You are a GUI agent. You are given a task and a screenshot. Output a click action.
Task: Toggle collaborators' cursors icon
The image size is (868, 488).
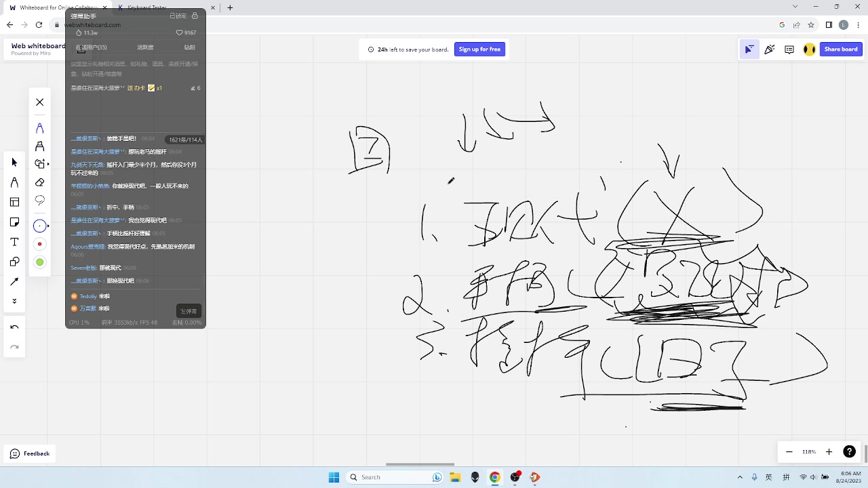(x=749, y=49)
